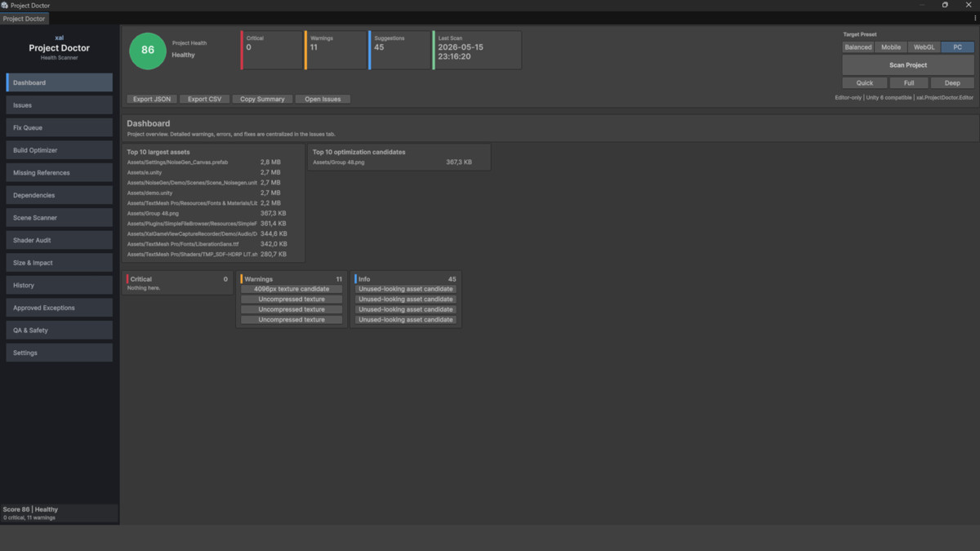The height and width of the screenshot is (551, 980).
Task: Select the Assets/e.unity row
Action: tap(214, 172)
